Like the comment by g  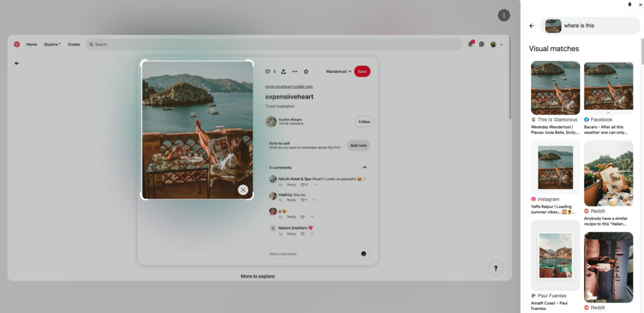(303, 217)
